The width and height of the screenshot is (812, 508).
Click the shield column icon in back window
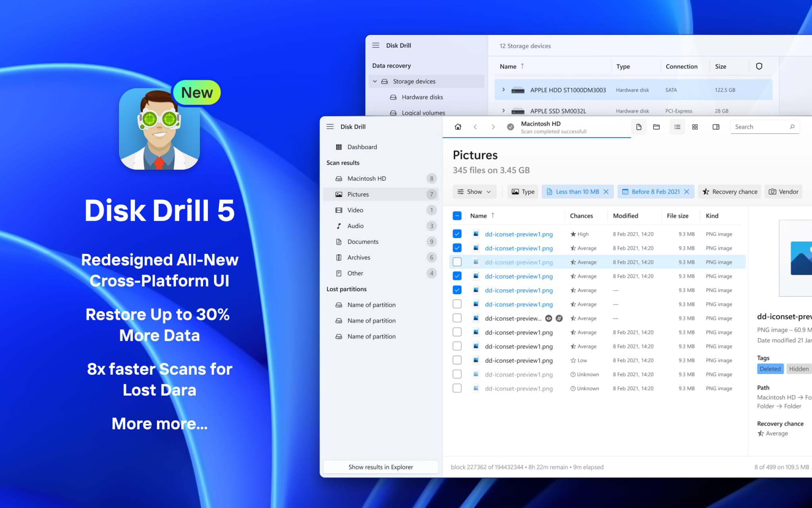click(x=759, y=66)
